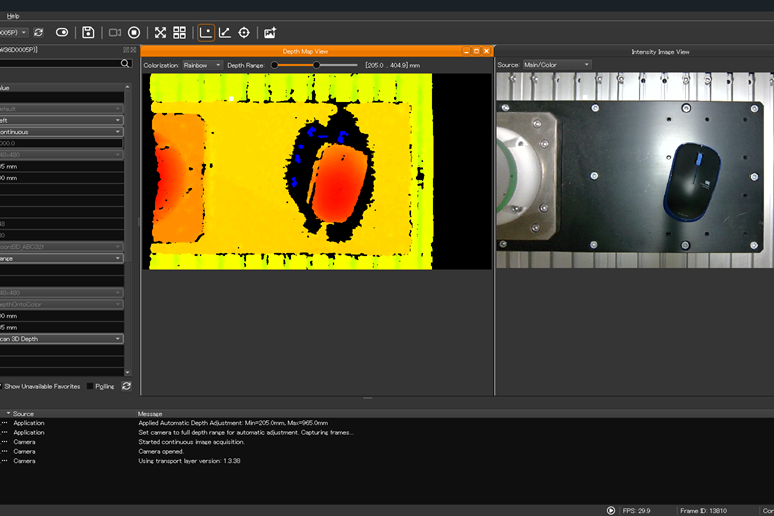Click the video camera icon in the toolbar

click(115, 33)
